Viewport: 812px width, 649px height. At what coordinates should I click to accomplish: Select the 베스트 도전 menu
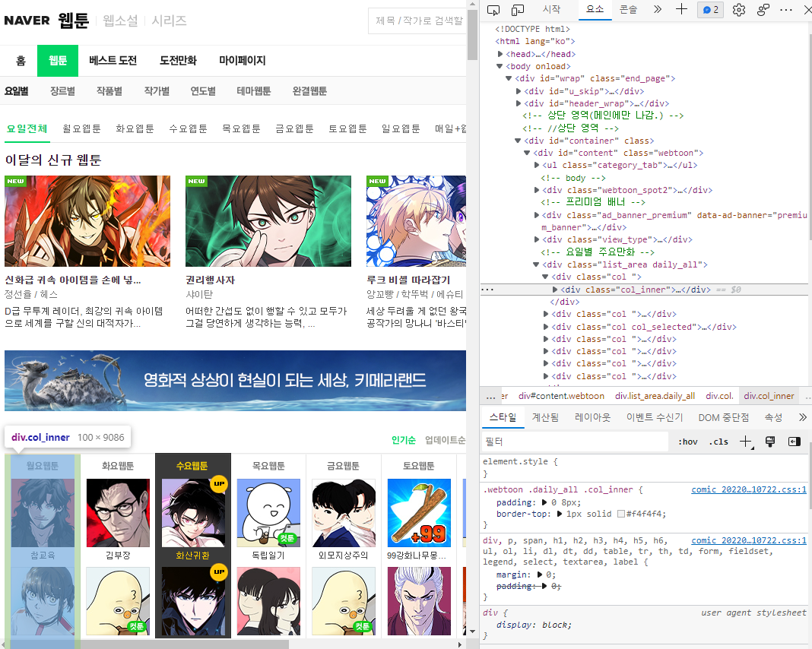pos(113,61)
